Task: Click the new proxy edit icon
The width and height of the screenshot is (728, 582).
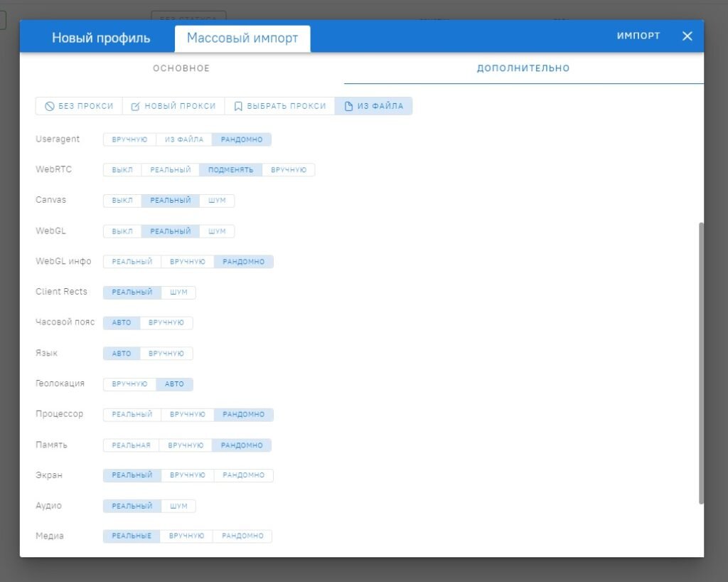Action: 135,106
